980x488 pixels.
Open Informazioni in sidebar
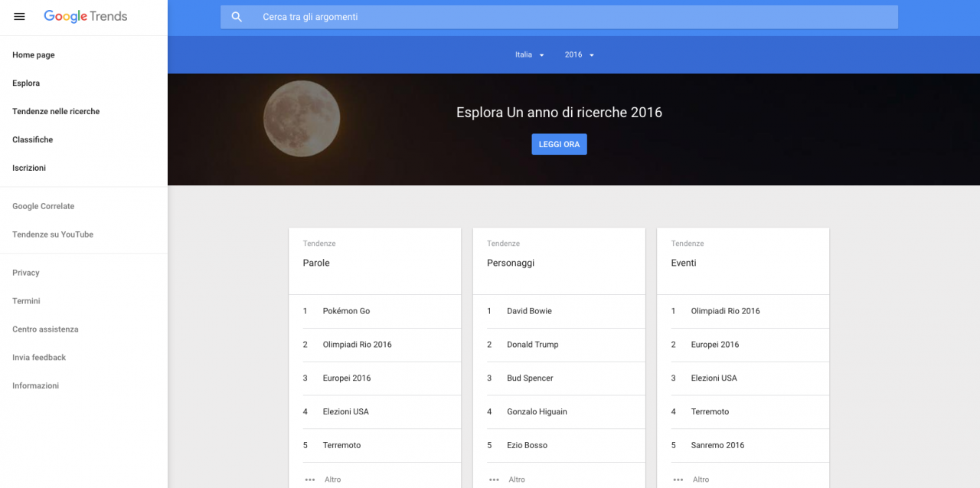click(35, 386)
